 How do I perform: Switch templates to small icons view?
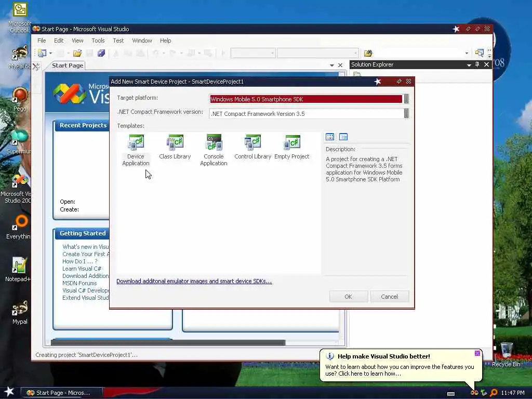[343, 137]
